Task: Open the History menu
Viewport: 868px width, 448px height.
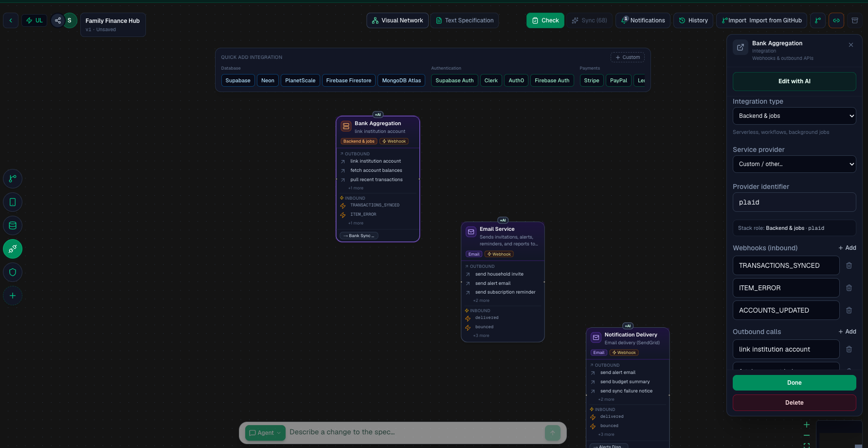Action: (694, 20)
